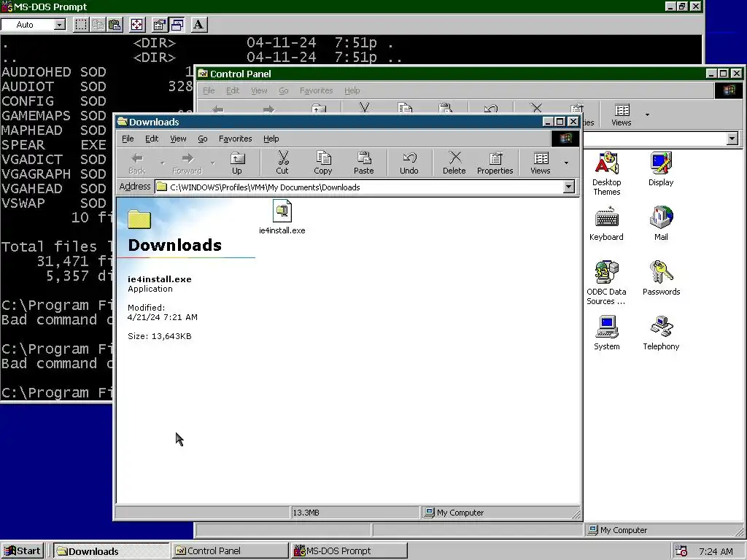This screenshot has width=747, height=560.
Task: Open the Back history dropdown arrow in Downloads
Action: coord(163,163)
